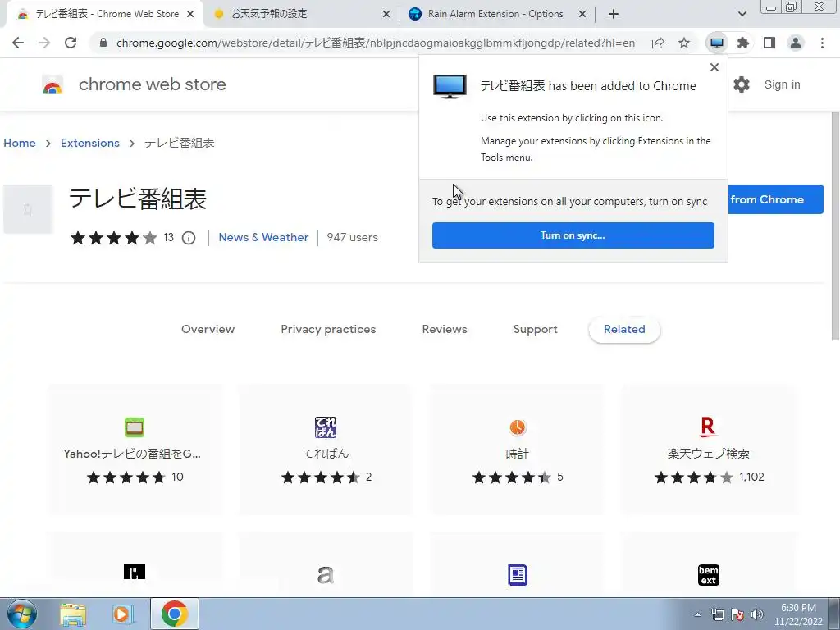Click the 'bem ext' extension icon
The width and height of the screenshot is (840, 630).
(708, 575)
